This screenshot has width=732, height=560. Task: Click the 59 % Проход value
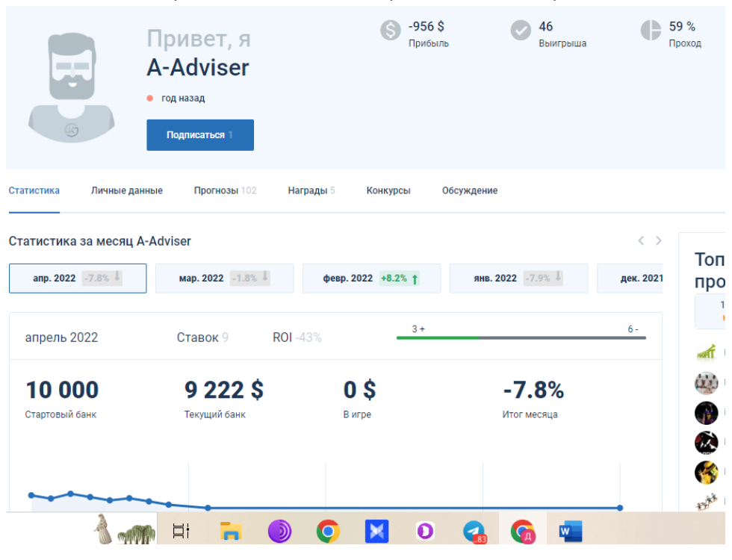pos(682,27)
